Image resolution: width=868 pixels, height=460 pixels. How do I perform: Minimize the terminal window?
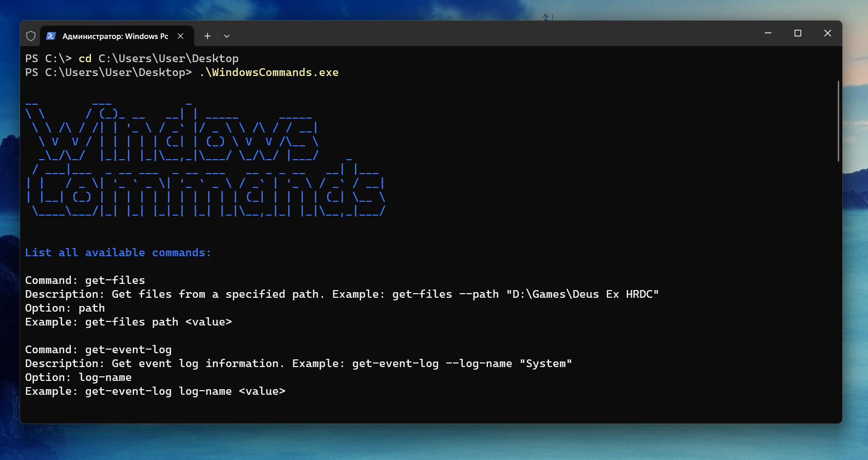(x=768, y=33)
